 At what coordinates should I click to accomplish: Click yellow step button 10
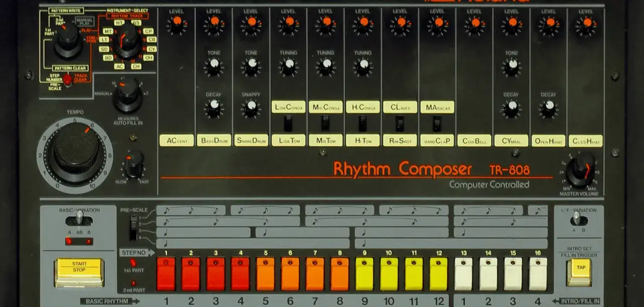click(389, 274)
